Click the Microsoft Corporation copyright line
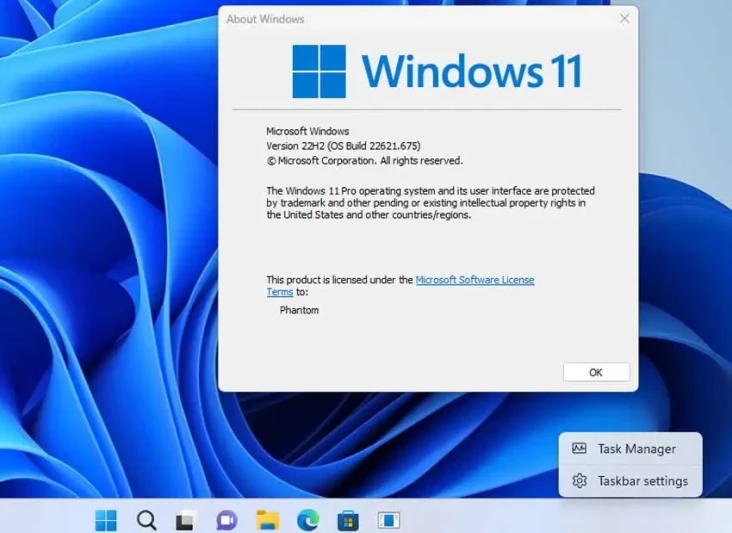Screen dimensions: 732x533 [x=365, y=161]
